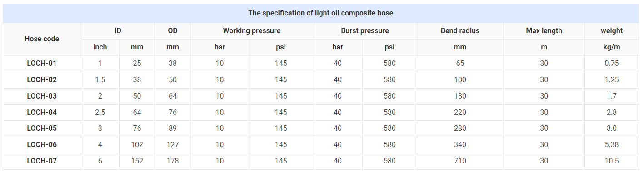Viewport: 644px width, 173px height.
Task: Click the LOCH-07 hose code
Action: [42, 161]
